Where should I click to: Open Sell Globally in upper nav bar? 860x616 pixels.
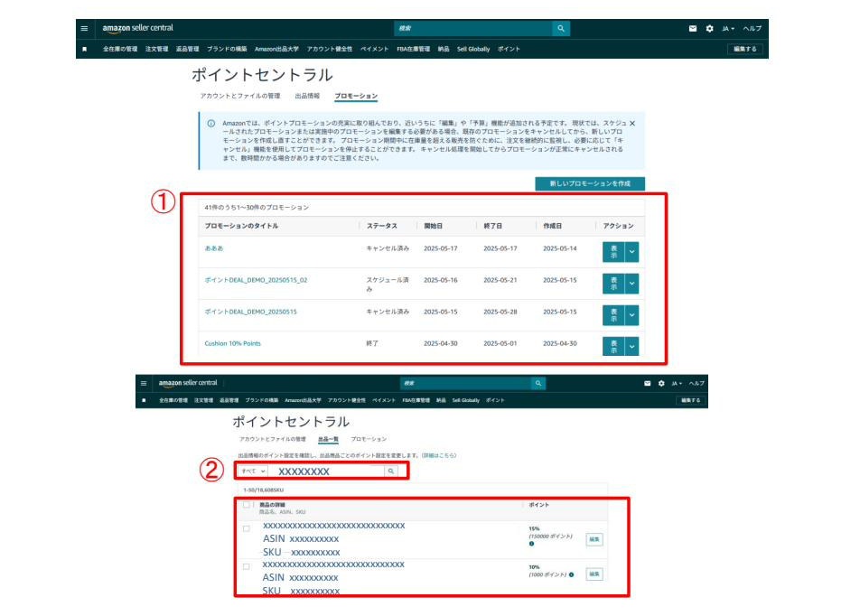click(473, 49)
